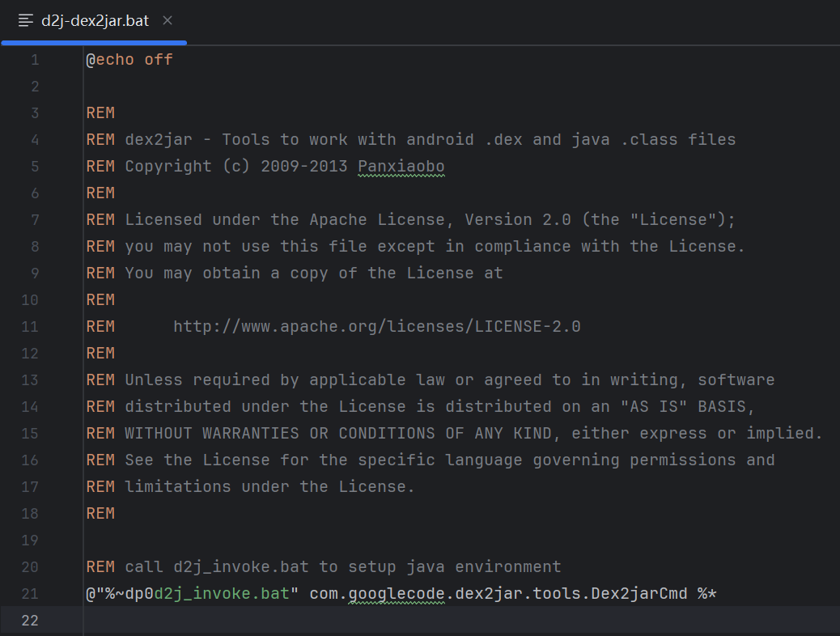Click 'dex2jar - Tools to work' comment text
Screen dimensions: 840x636
pyautogui.click(x=236, y=140)
